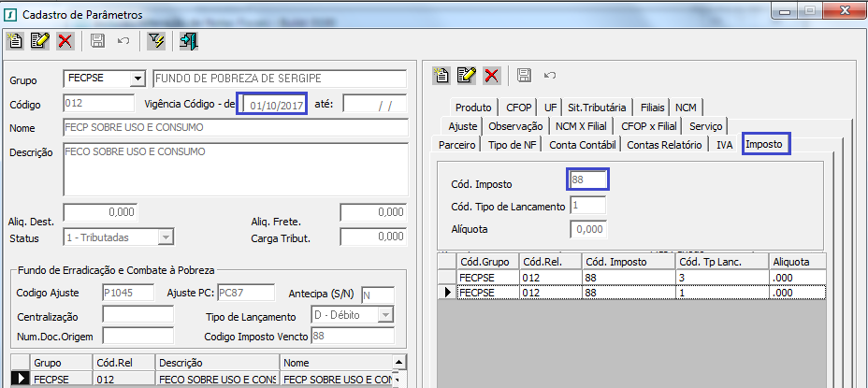868x388 pixels.
Task: Click the Centralização field
Action: (137, 314)
